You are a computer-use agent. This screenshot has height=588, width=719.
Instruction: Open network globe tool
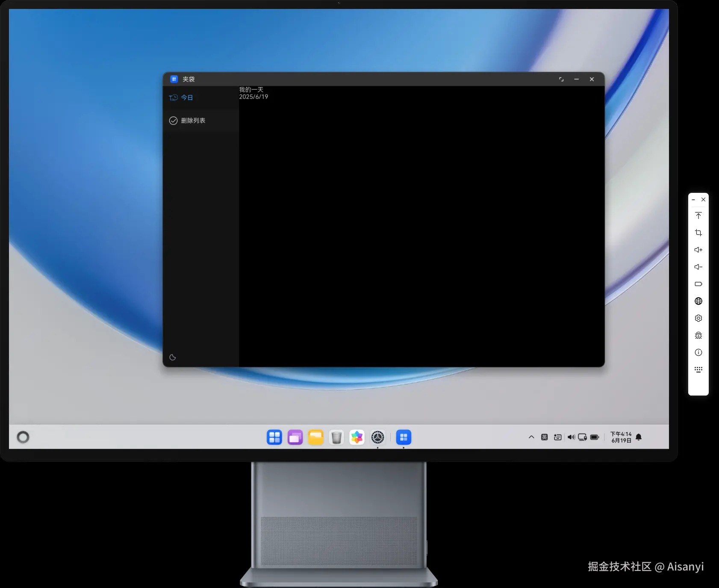(x=699, y=301)
